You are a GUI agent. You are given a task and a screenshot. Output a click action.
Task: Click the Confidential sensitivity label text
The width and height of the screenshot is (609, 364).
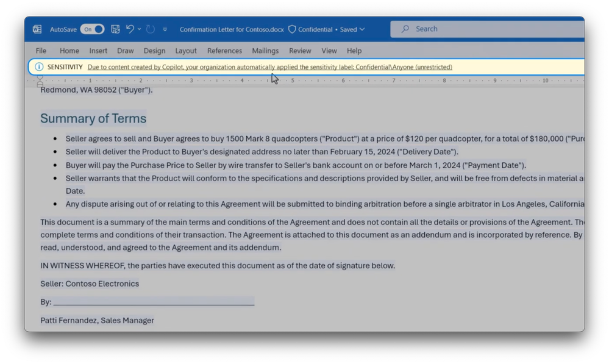click(x=315, y=29)
